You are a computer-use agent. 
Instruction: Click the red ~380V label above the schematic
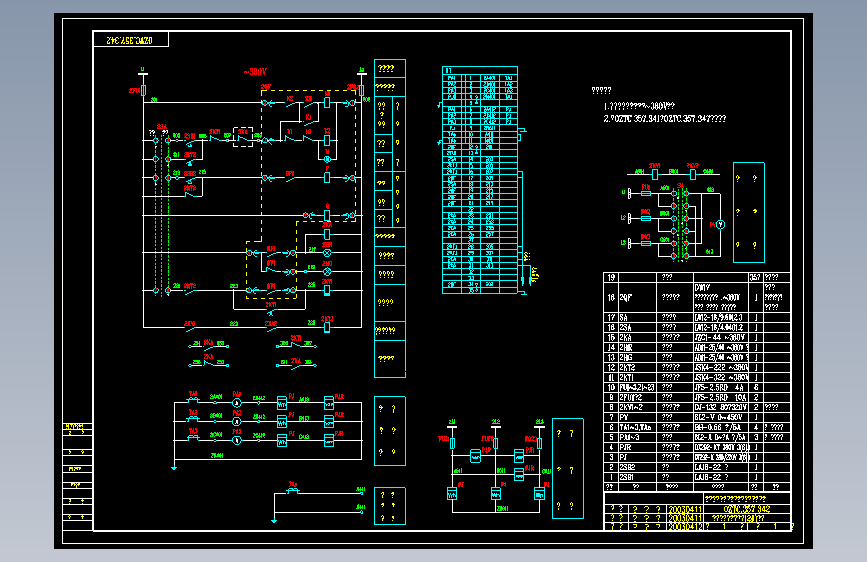coord(255,72)
